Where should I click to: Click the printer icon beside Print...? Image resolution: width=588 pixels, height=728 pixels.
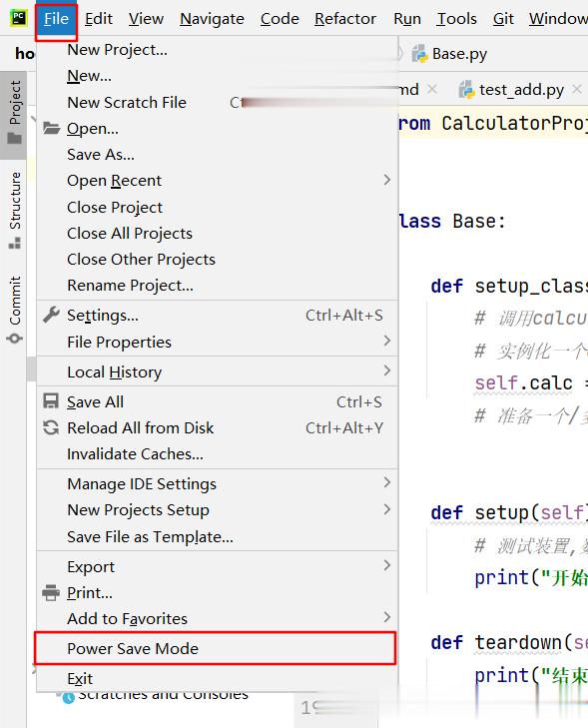point(51,593)
